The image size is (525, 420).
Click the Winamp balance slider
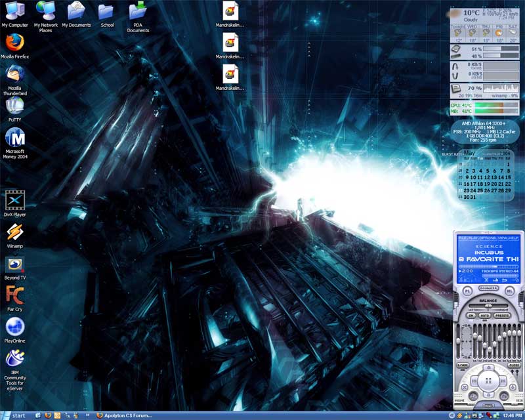tap(487, 306)
